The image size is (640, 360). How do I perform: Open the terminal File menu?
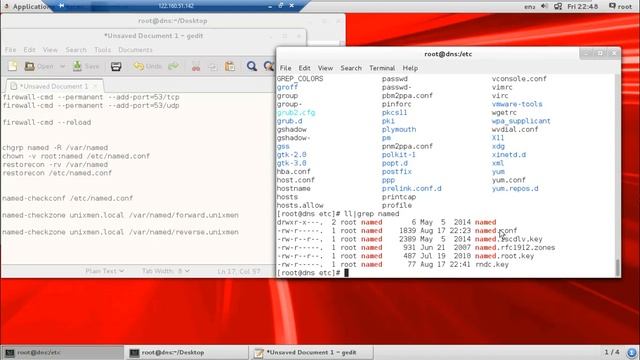(286, 68)
